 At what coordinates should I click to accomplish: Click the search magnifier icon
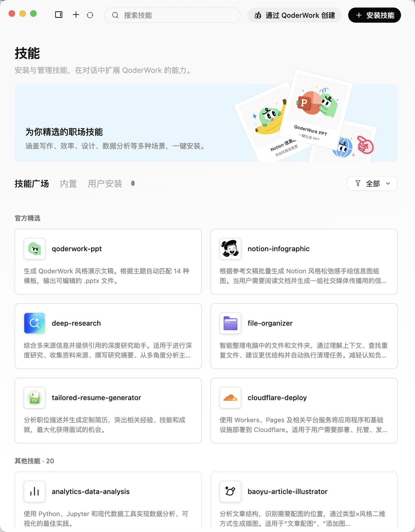(x=115, y=15)
